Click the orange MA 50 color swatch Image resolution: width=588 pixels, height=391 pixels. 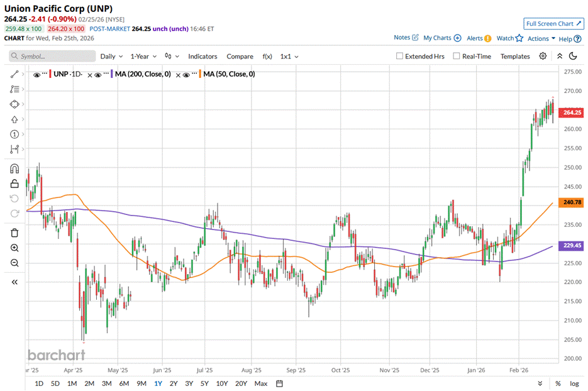click(x=201, y=74)
